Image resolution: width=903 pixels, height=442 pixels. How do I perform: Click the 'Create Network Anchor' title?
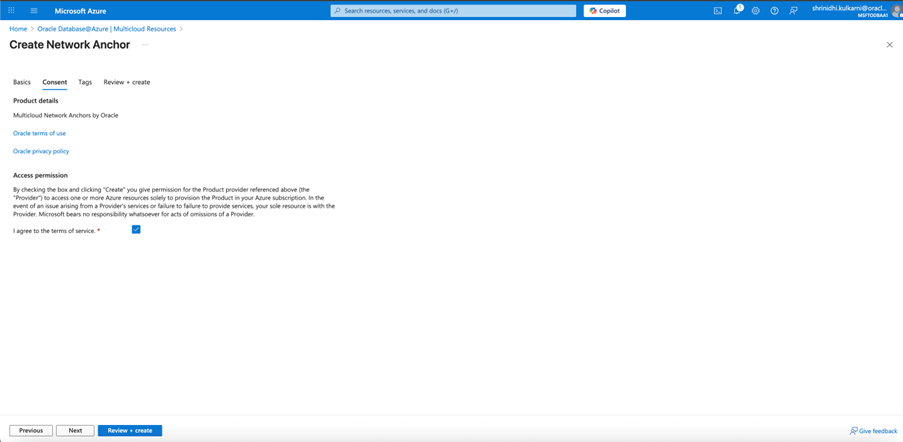tap(70, 45)
